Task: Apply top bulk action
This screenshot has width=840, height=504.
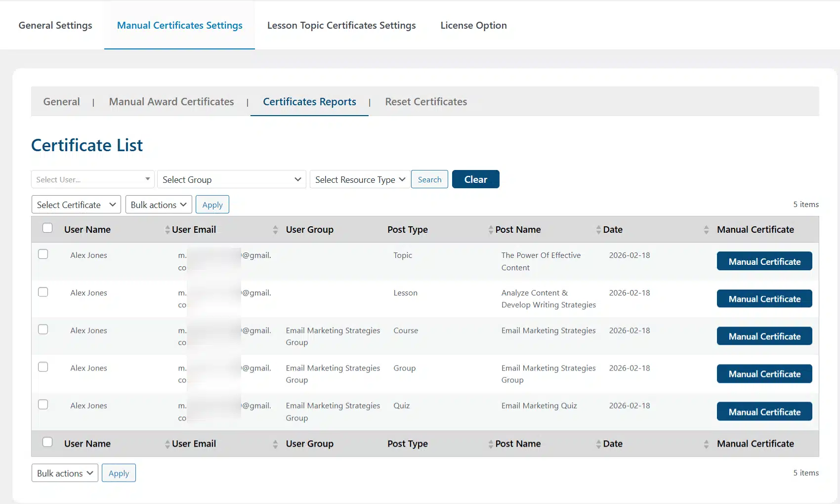Action: tap(212, 205)
